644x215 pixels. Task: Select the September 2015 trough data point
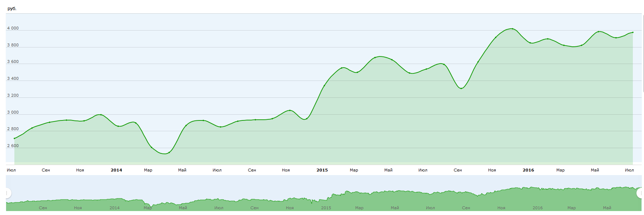(x=461, y=88)
